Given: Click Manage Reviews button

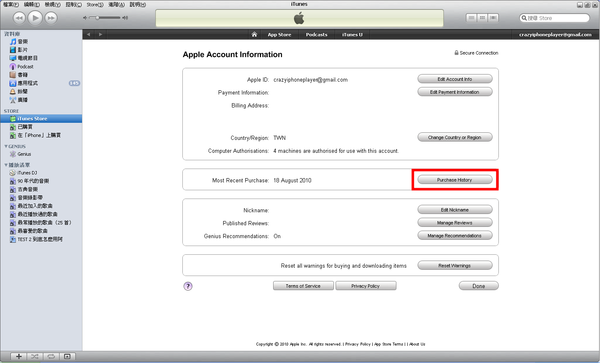Looking at the screenshot, I should point(455,223).
